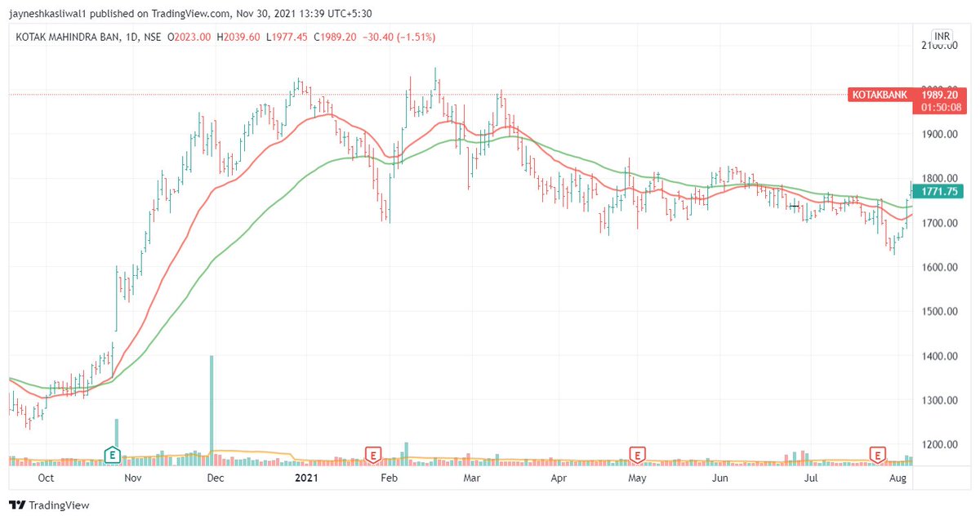Screen dimensions: 980x520
Task: Click the 1800.00 price axis label
Action: coord(941,178)
